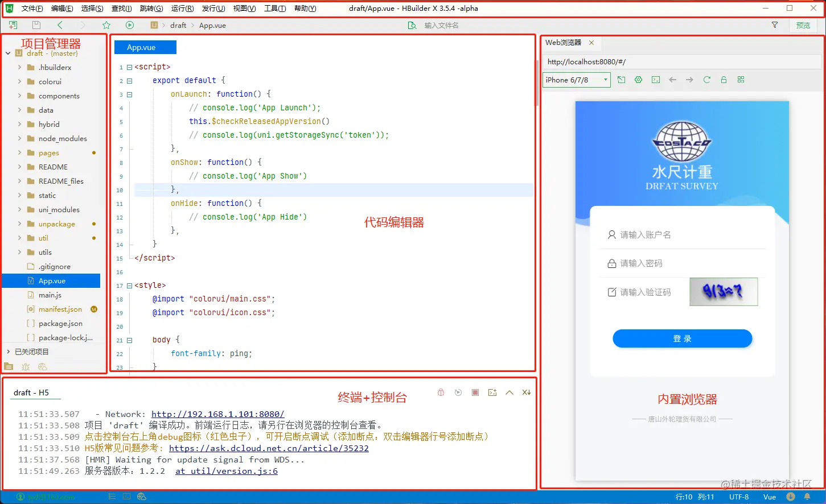Click the search-file icon beside filename input
826x504 pixels.
tap(412, 25)
